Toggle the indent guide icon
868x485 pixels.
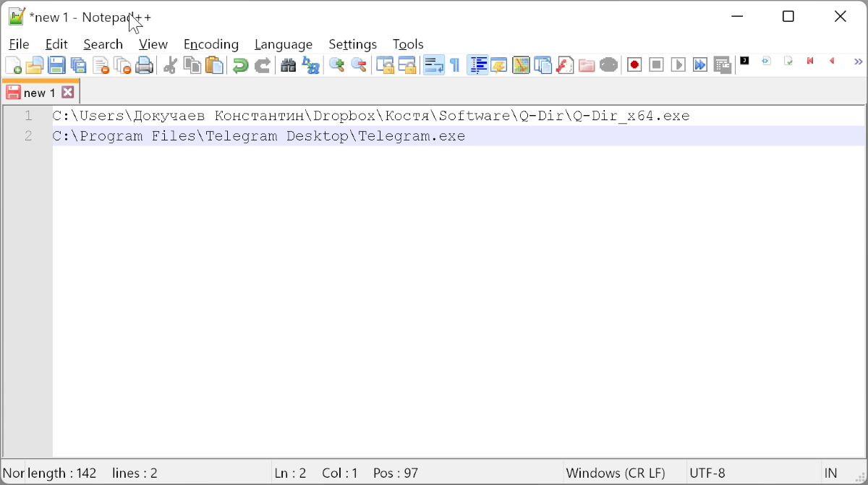click(x=477, y=65)
